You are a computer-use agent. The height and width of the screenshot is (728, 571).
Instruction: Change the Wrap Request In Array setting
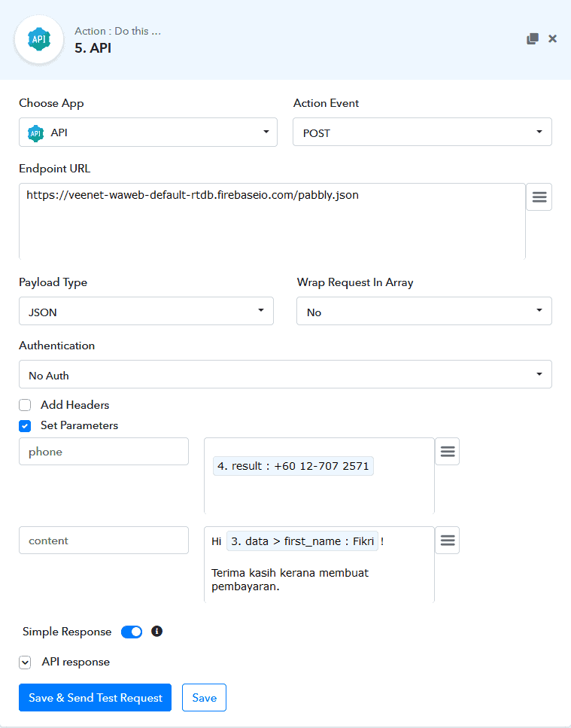(x=424, y=311)
